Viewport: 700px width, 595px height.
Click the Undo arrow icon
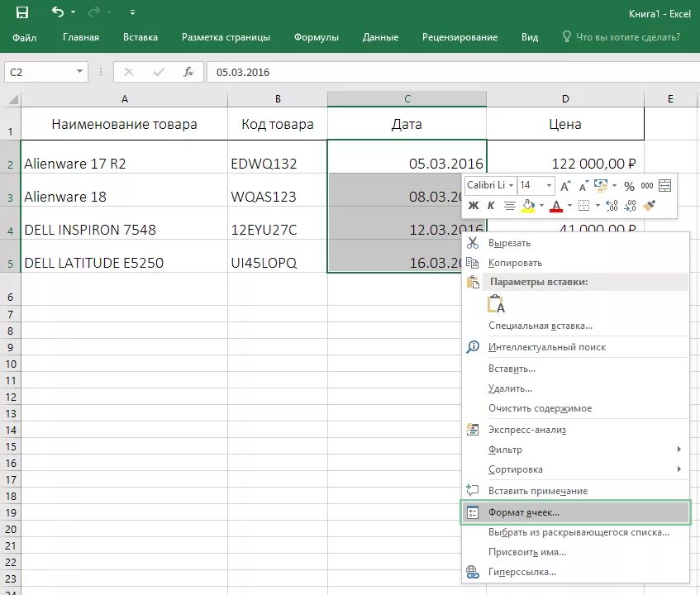click(58, 12)
